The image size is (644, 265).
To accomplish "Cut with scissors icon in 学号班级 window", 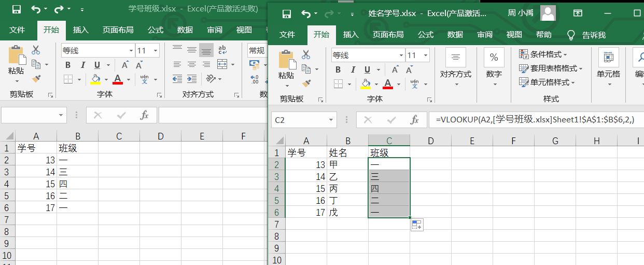I will pyautogui.click(x=36, y=50).
